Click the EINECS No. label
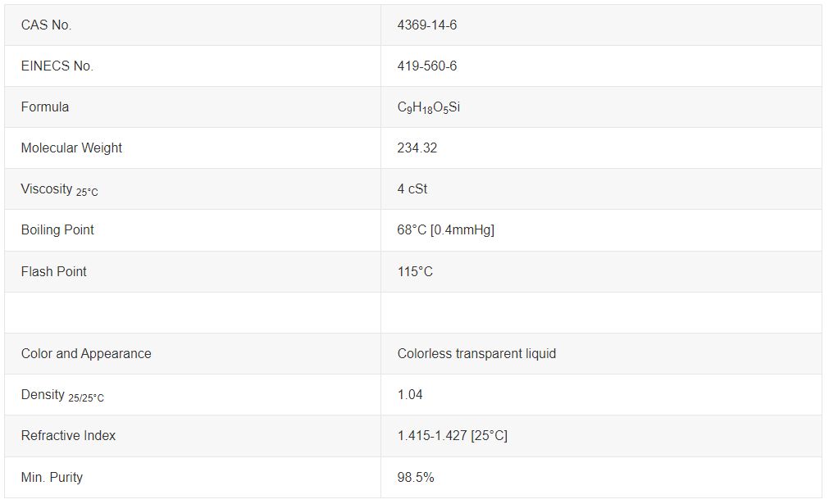The image size is (829, 504). (57, 66)
